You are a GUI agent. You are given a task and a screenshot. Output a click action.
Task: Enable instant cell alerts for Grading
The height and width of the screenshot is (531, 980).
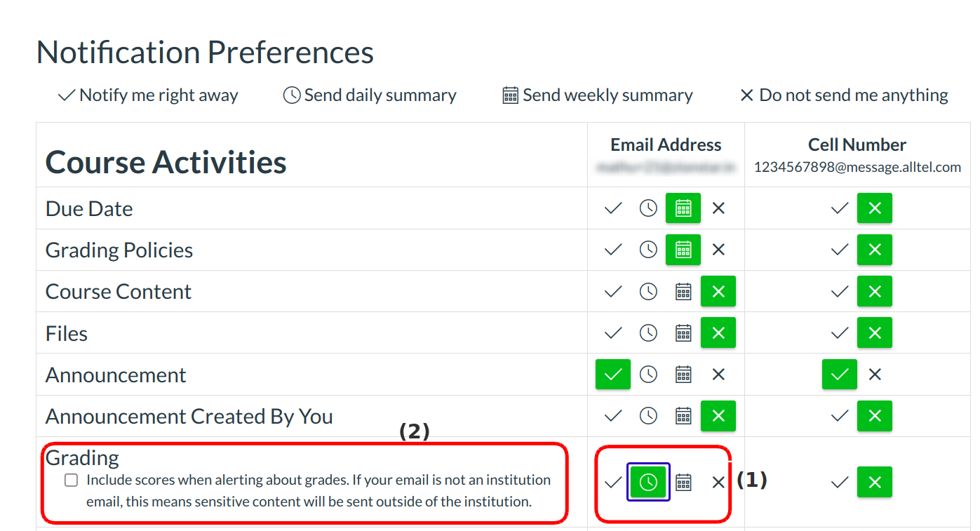point(839,482)
